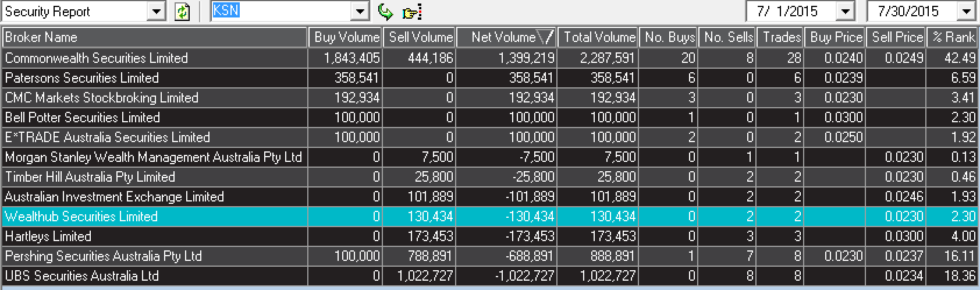This screenshot has height=290, width=980.
Task: Open the start date 7/1/2015 dropdown
Action: (845, 12)
